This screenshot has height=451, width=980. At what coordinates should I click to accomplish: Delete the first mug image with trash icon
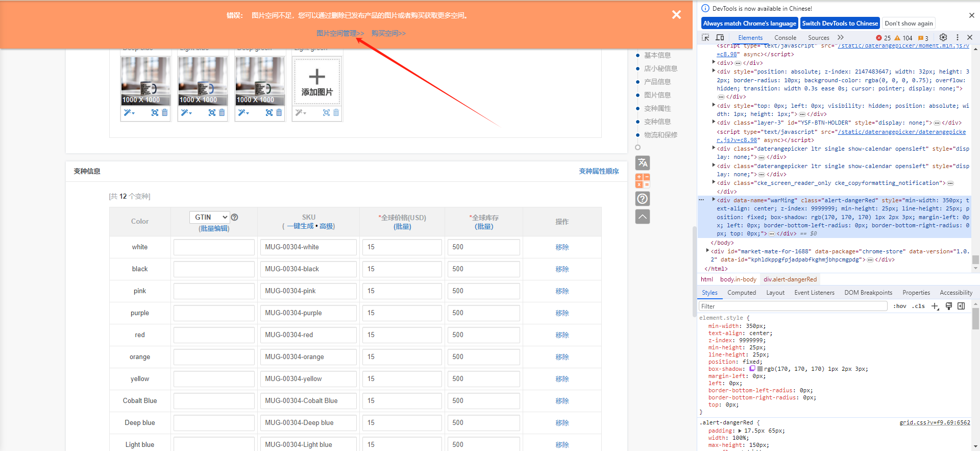pos(164,112)
